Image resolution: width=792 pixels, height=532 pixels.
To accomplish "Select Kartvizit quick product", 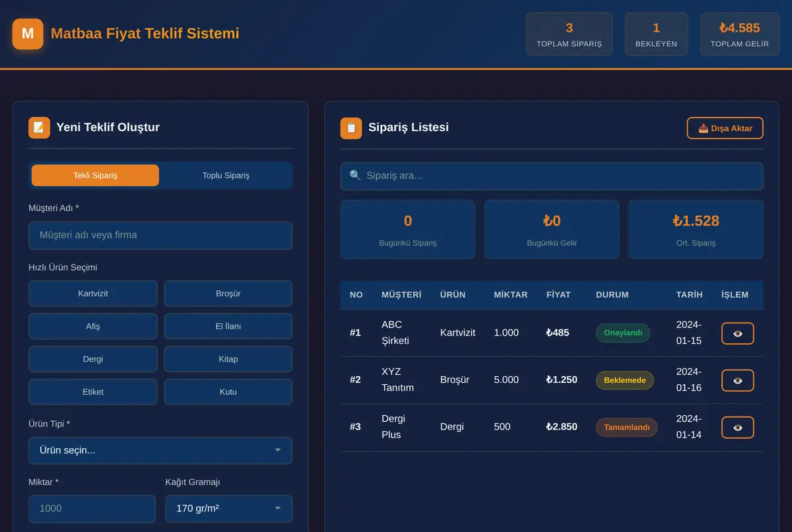I will coord(93,294).
